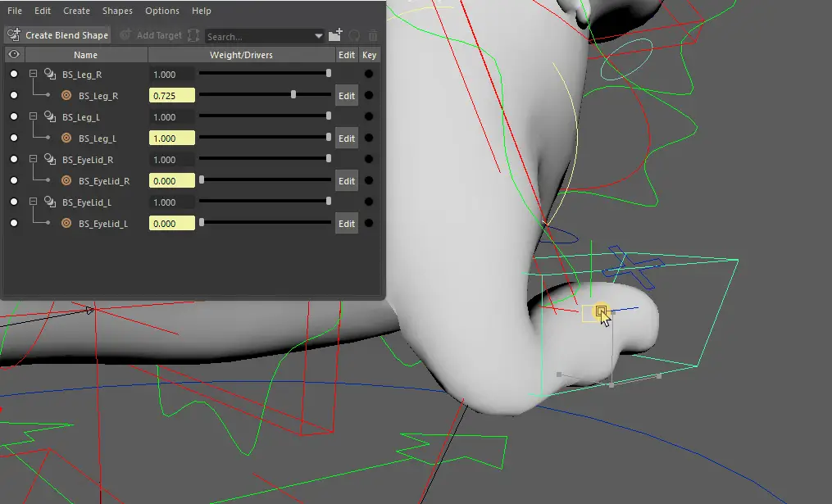Viewport: 832px width, 504px height.
Task: Open the Options menu
Action: tap(161, 11)
